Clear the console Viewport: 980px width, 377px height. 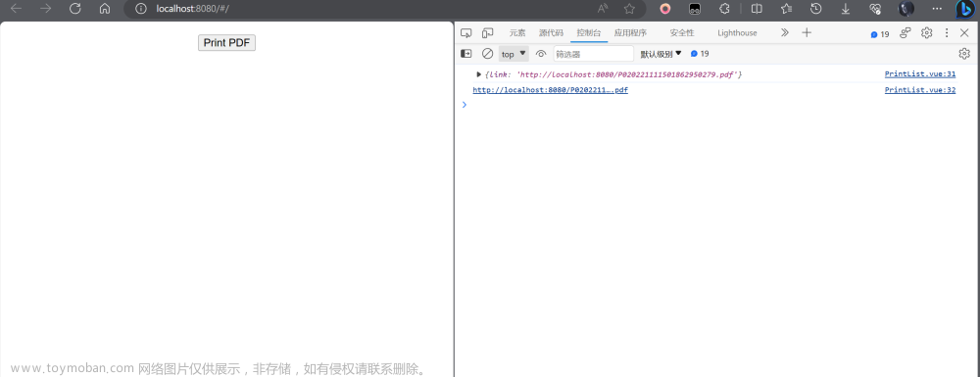coord(487,54)
